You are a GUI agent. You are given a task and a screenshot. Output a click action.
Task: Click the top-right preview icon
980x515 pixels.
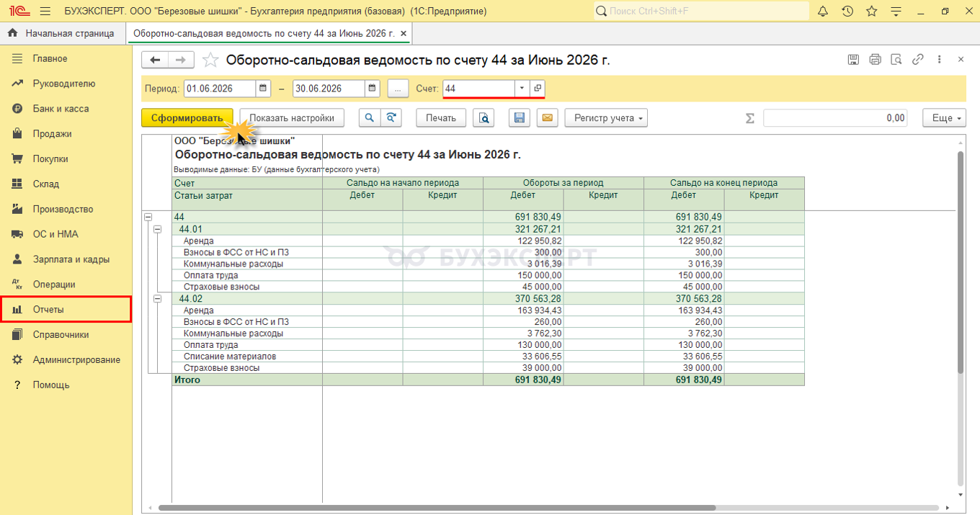coord(896,60)
